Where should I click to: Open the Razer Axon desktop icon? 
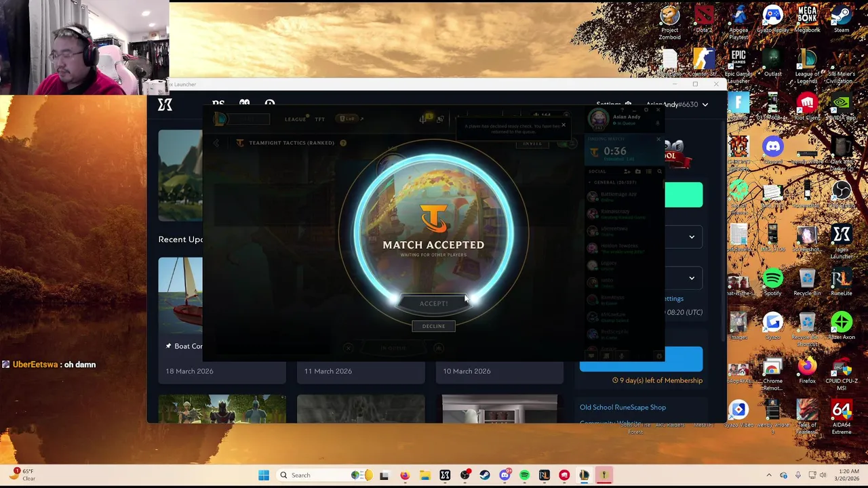[x=842, y=326]
